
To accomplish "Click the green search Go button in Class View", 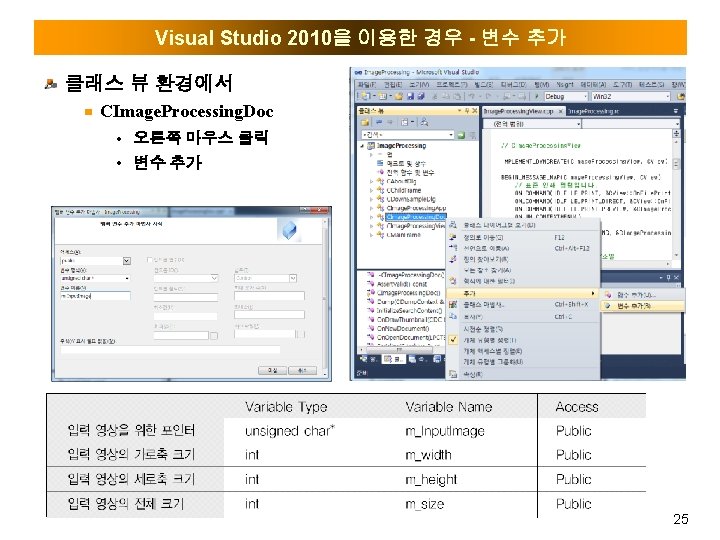I will (461, 135).
